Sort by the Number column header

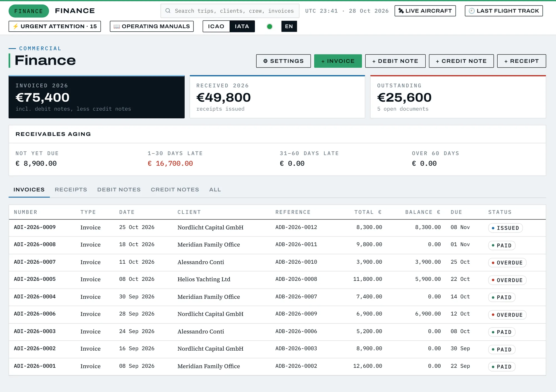pos(26,212)
